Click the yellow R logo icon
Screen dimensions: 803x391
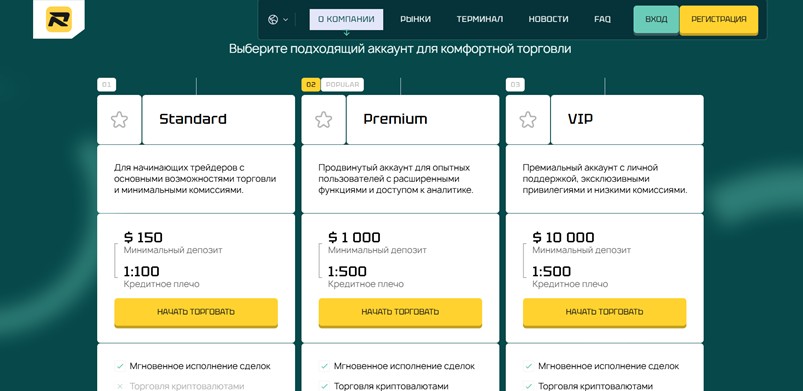pyautogui.click(x=59, y=19)
